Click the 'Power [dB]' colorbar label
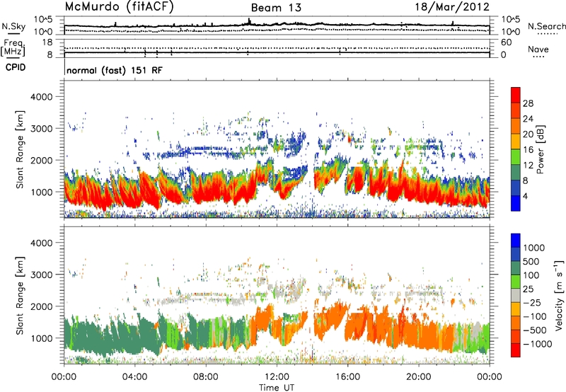This screenshot has width=566, height=392. (541, 149)
